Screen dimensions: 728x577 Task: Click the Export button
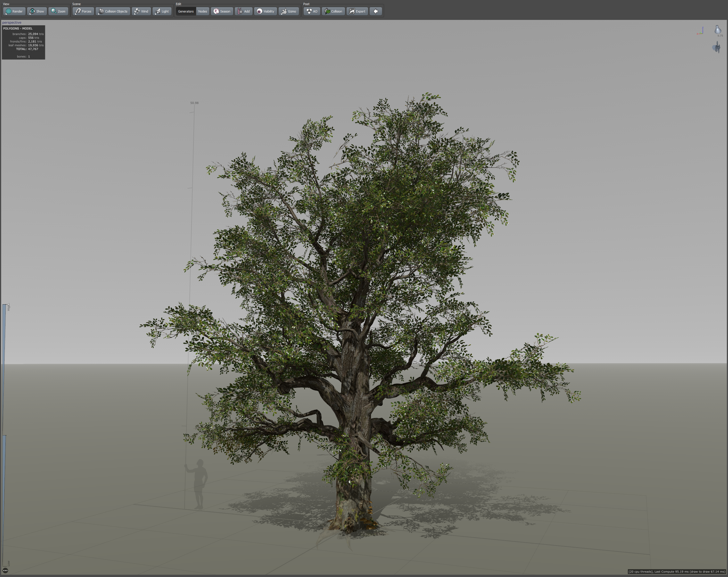pyautogui.click(x=357, y=11)
